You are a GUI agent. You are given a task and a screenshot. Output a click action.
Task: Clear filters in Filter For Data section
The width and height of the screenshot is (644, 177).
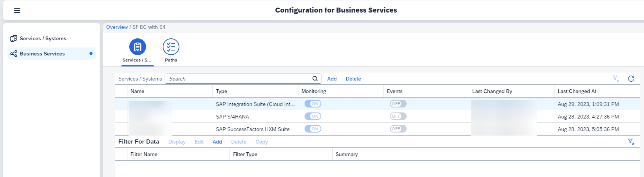click(631, 142)
